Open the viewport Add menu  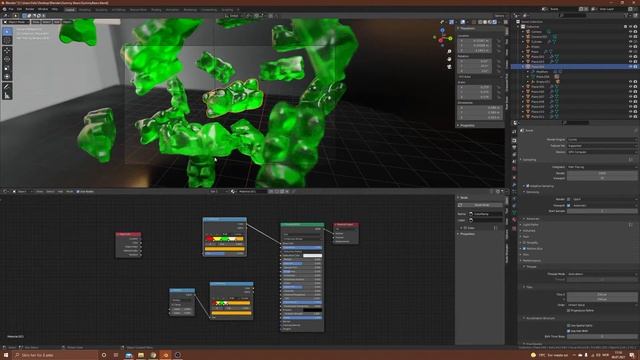pyautogui.click(x=57, y=22)
